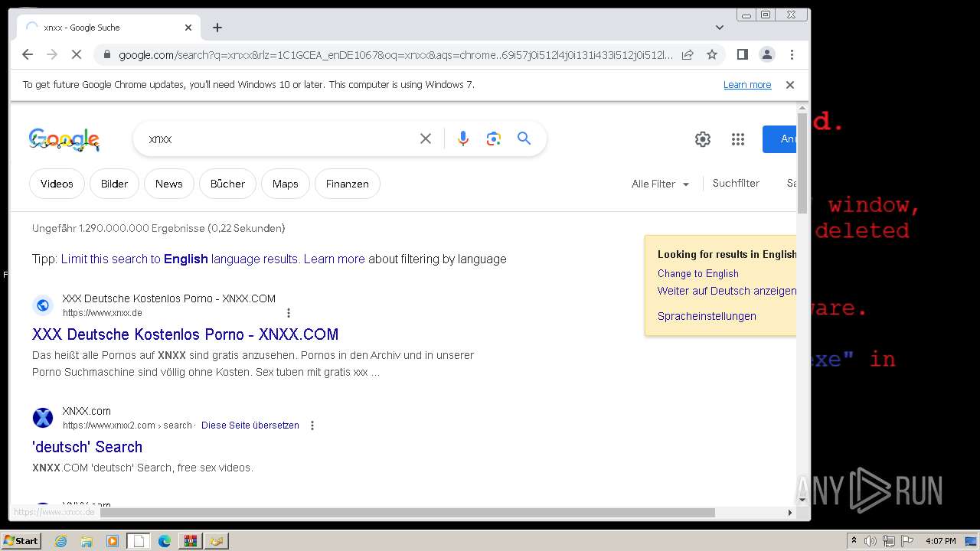Viewport: 980px width, 551px height.
Task: Open options for the second search result
Action: coord(312,425)
